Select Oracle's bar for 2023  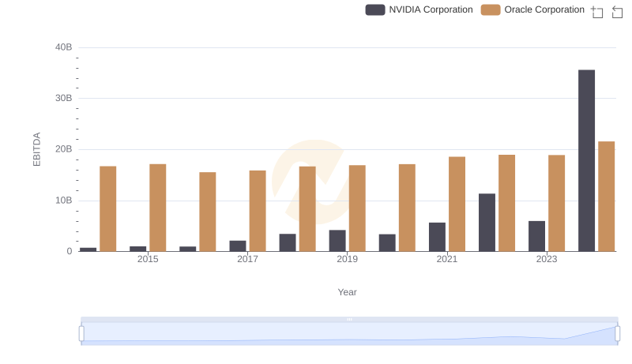[x=556, y=204]
